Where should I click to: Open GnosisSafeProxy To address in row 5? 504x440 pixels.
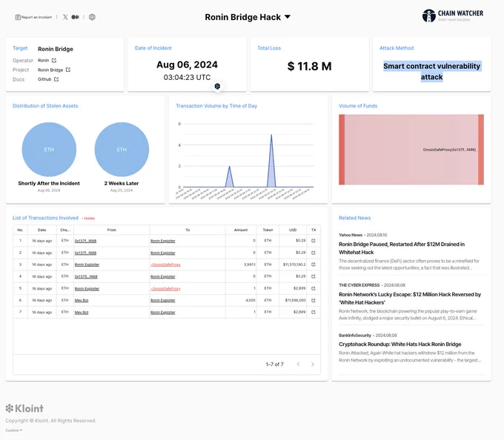pyautogui.click(x=165, y=289)
